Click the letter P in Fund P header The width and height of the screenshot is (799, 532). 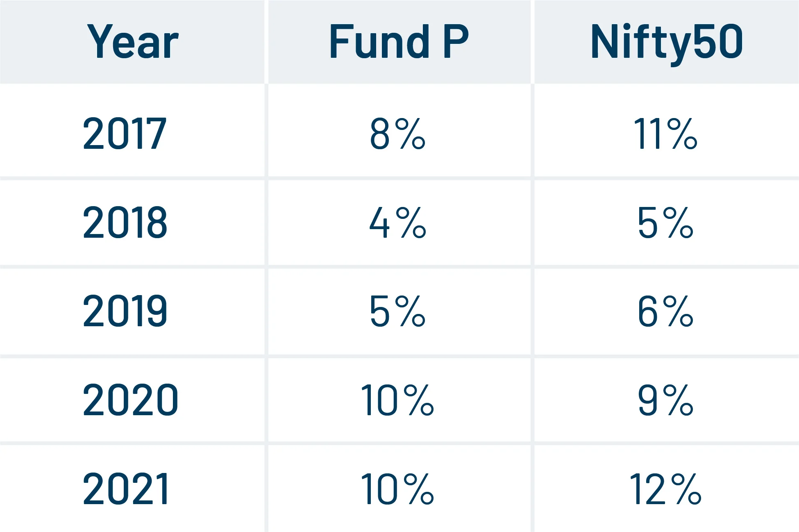point(456,41)
